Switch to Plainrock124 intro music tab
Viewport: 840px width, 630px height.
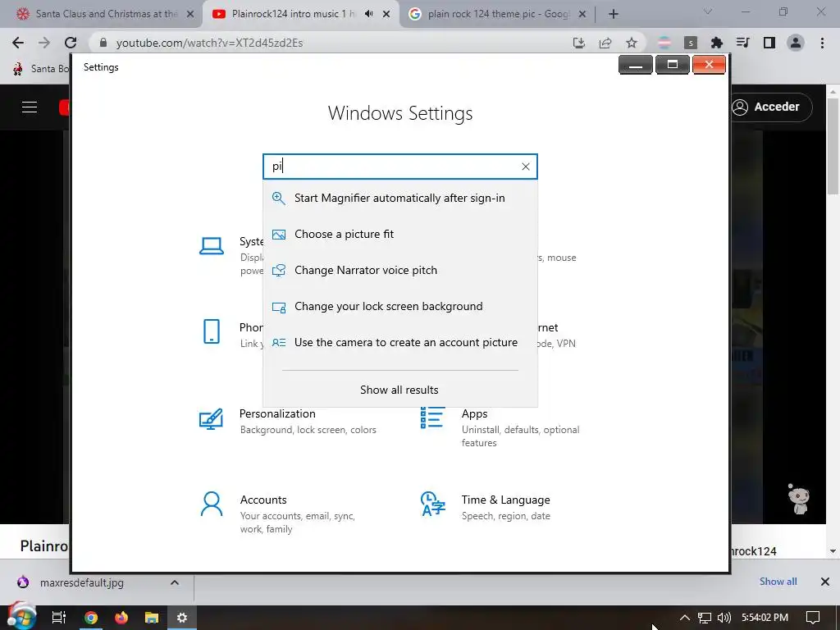[294, 14]
